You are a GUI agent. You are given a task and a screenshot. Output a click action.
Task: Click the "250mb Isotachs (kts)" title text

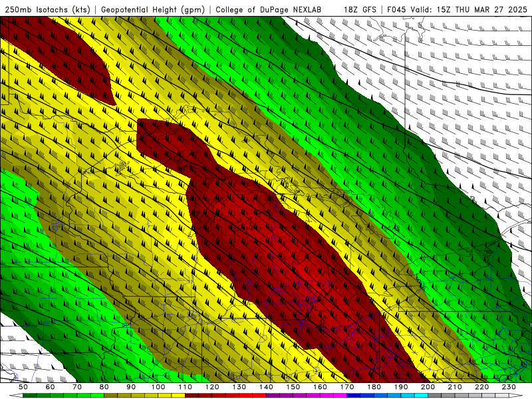(x=48, y=10)
